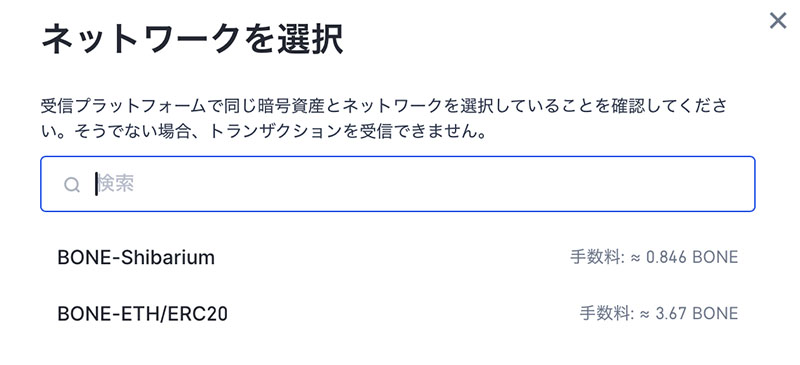This screenshot has height=365, width=800.
Task: Close the ネットワークを選択 dialog with X
Action: pos(778,21)
